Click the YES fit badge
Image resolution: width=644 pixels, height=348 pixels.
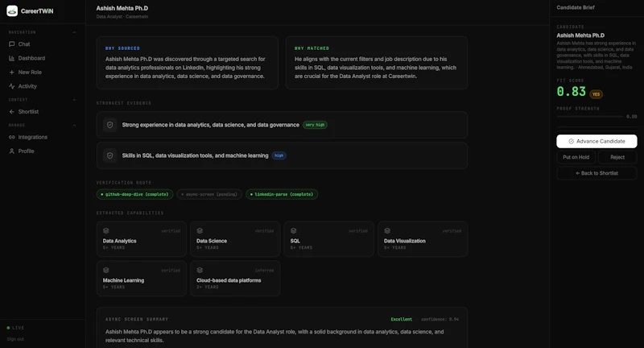[x=596, y=94]
